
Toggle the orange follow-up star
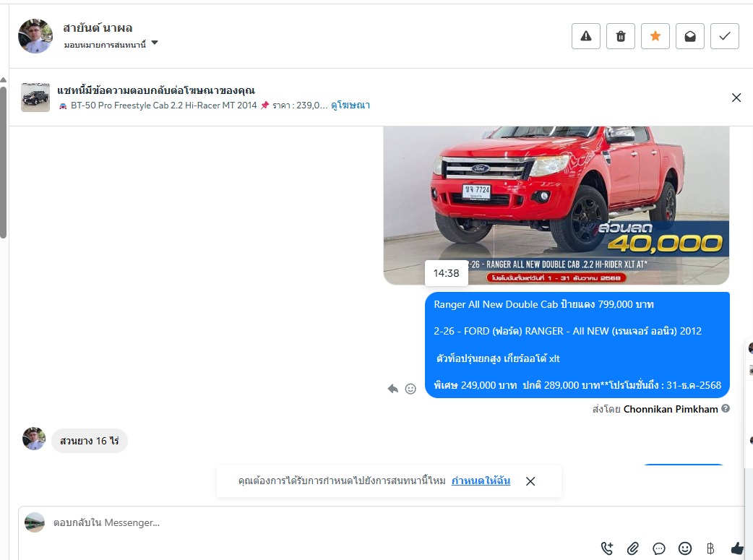[x=655, y=36]
